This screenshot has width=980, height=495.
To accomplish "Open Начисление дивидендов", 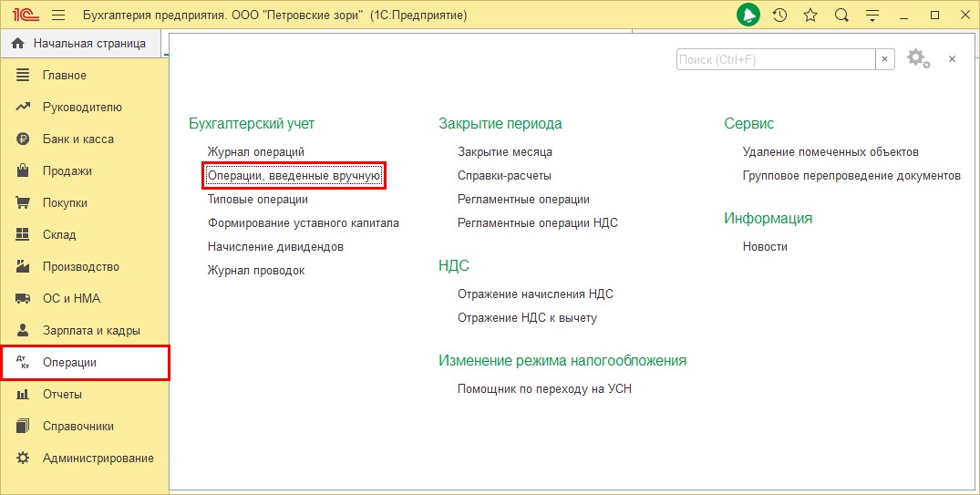I will pyautogui.click(x=275, y=247).
